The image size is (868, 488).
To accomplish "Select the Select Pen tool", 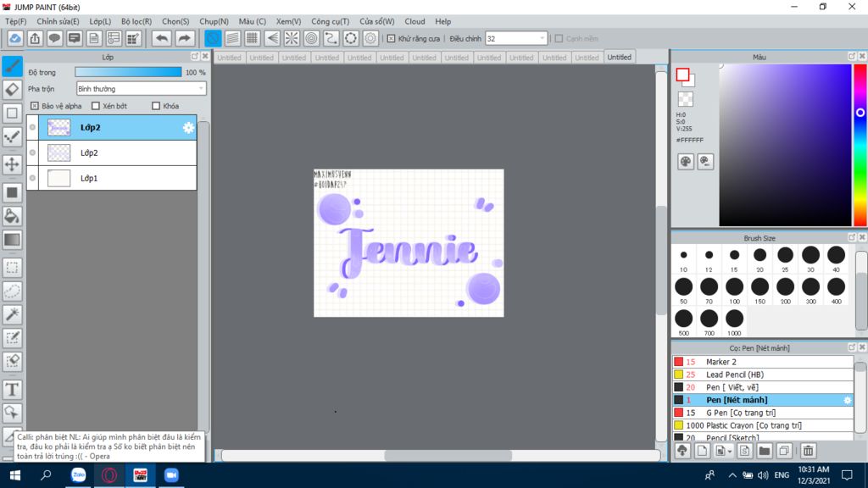I will point(12,338).
